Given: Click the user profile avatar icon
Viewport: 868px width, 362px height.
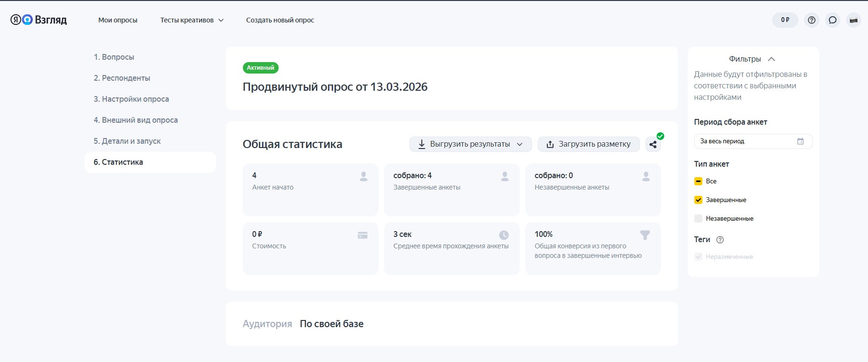Looking at the screenshot, I should [853, 20].
